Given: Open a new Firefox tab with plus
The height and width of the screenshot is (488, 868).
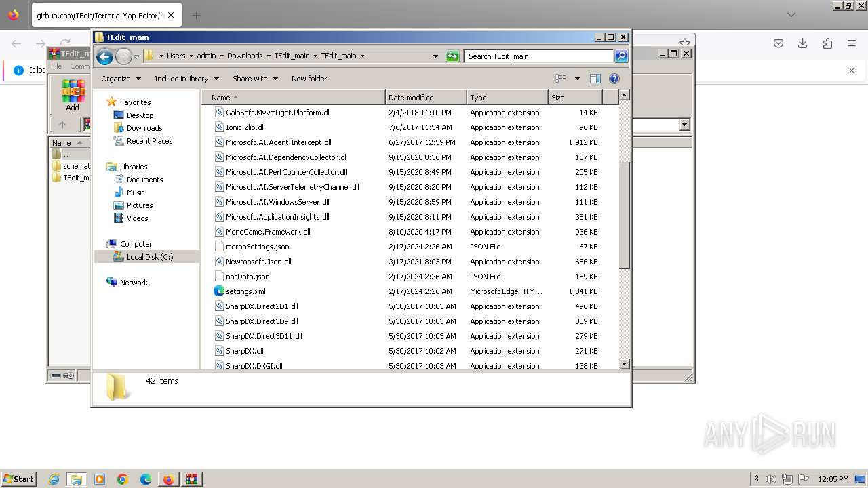Looking at the screenshot, I should [196, 15].
